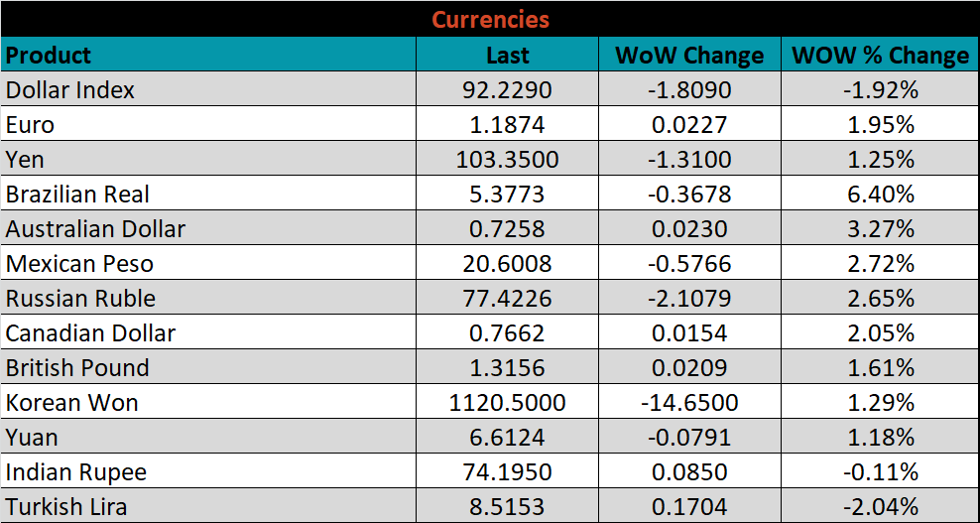Select British Pound last value 1.3156
The height and width of the screenshot is (523, 980).
point(507,368)
